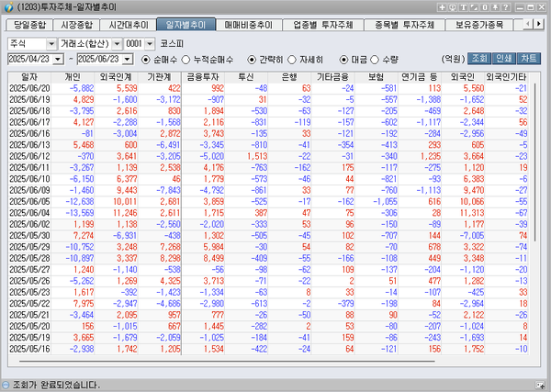Maximize the window
Screen dimensions: 551x392
click(531, 7)
